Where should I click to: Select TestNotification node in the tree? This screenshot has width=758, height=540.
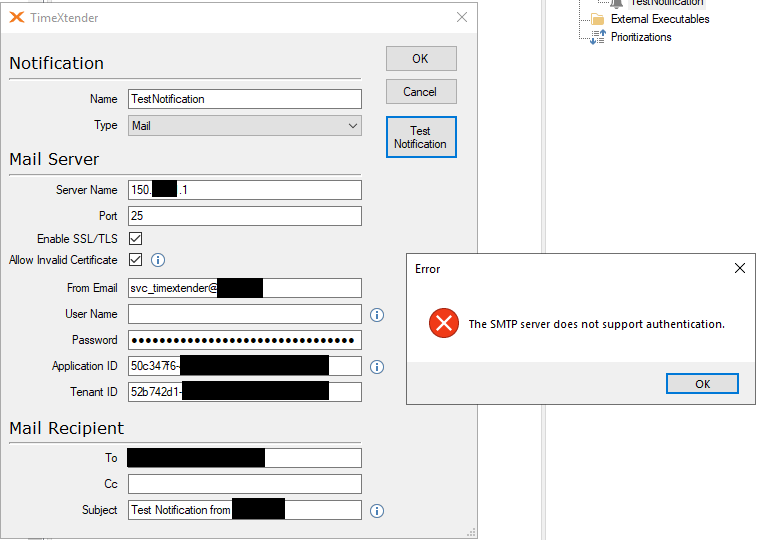(667, 3)
